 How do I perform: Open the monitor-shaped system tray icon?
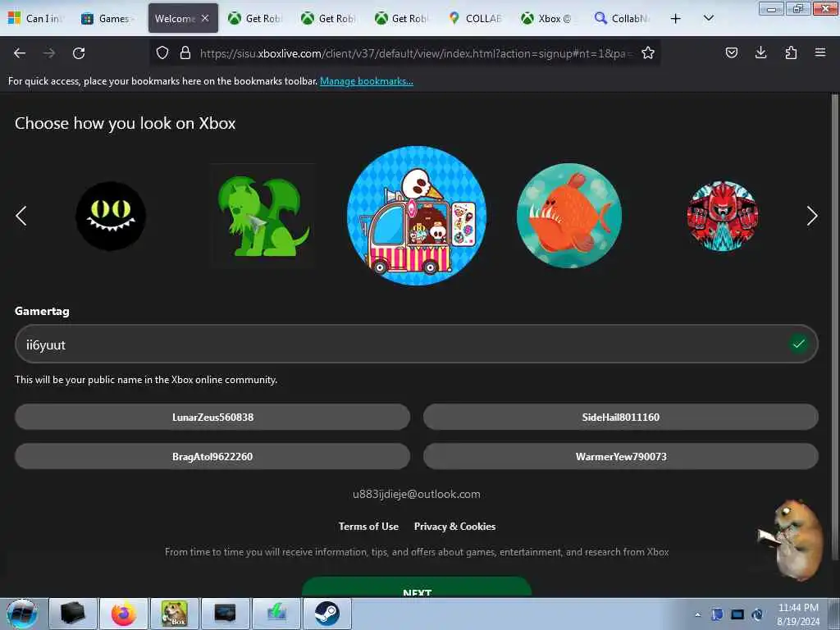tap(737, 614)
